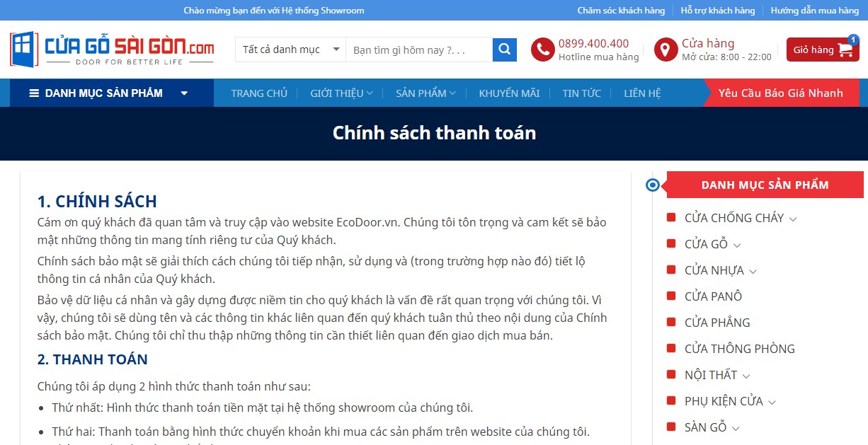Expand the Giới thiệu menu chevron
This screenshot has width=868, height=445.
(370, 93)
